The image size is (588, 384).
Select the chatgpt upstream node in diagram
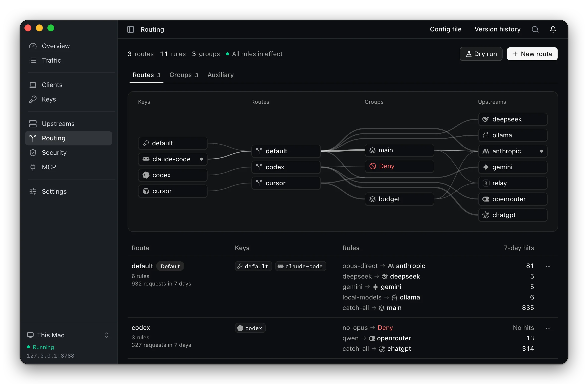(513, 215)
